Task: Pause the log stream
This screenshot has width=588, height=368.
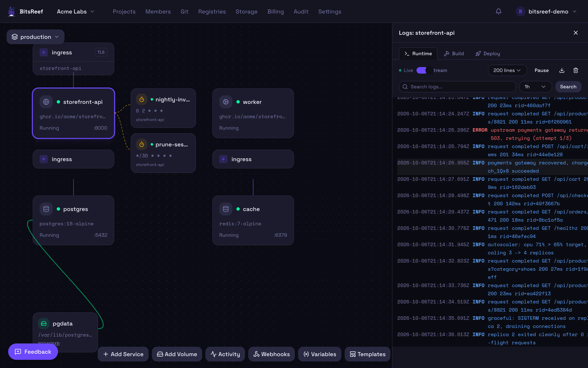Action: pyautogui.click(x=542, y=70)
